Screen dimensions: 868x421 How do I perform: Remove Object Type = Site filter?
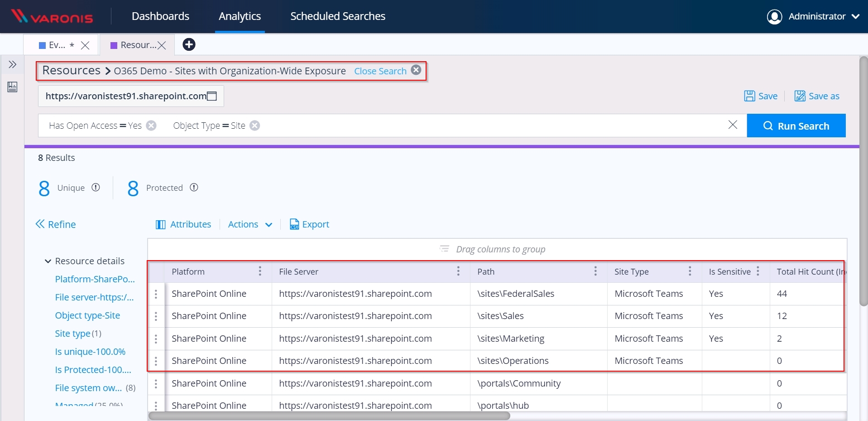pyautogui.click(x=255, y=126)
